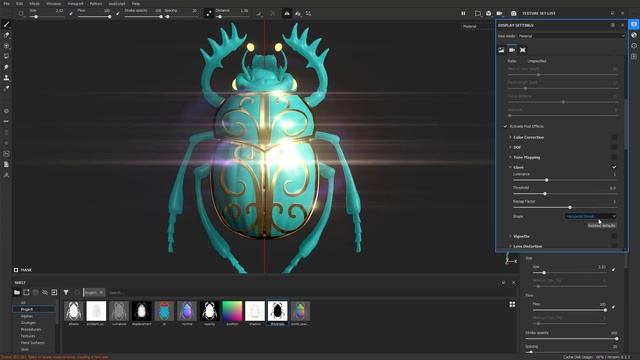Enable the DOF checkbox
The height and width of the screenshot is (360, 640).
(614, 147)
